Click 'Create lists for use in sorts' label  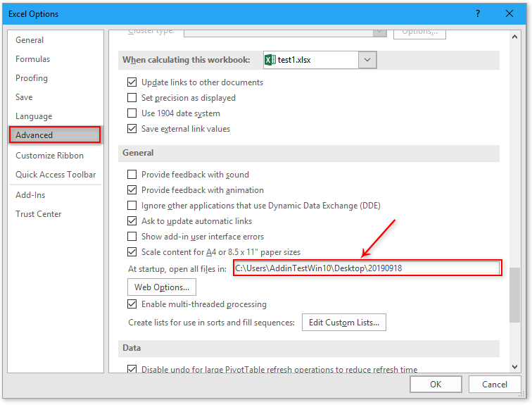click(211, 323)
